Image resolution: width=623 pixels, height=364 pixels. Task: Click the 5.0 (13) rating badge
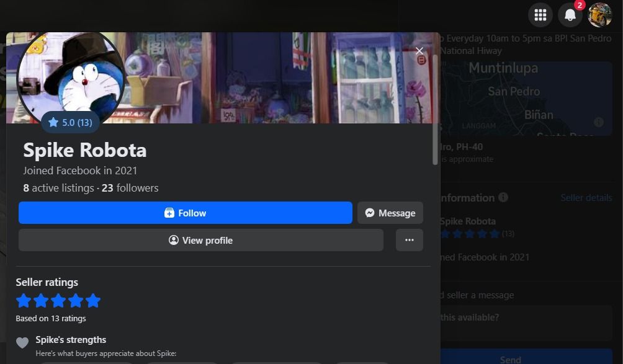[x=70, y=122]
